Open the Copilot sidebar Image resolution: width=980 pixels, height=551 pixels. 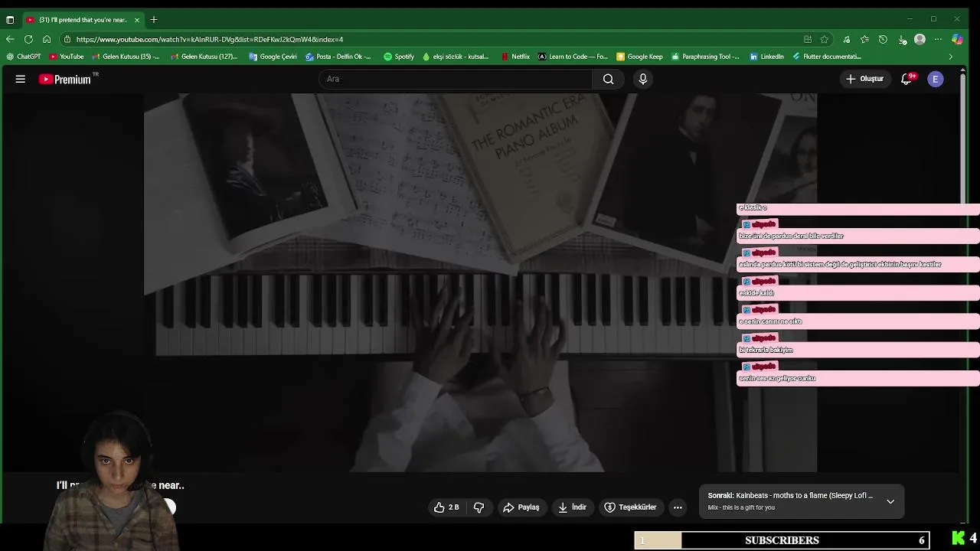(x=957, y=39)
